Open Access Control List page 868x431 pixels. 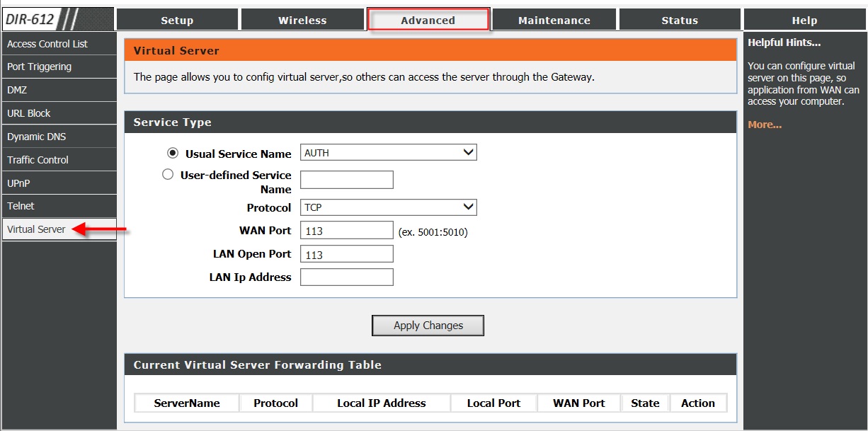click(59, 44)
